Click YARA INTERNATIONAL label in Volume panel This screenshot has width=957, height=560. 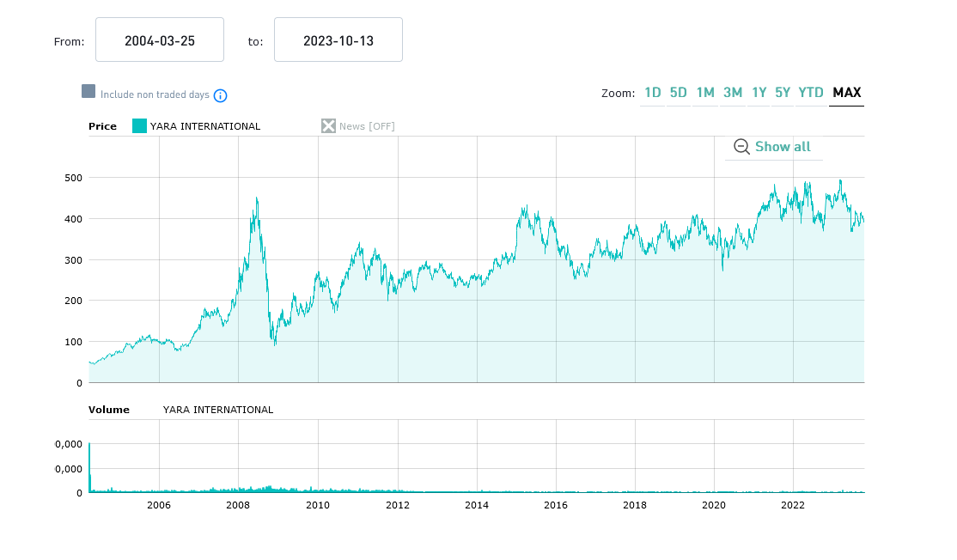218,410
